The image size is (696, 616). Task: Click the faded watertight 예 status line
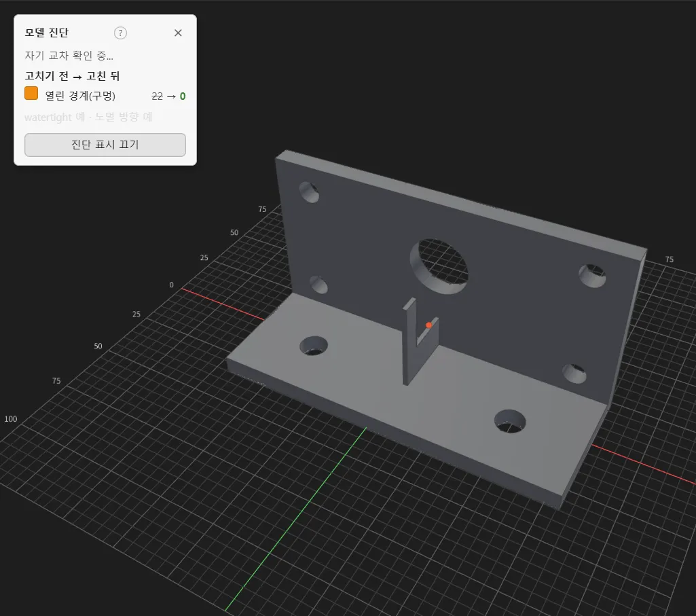(x=88, y=117)
